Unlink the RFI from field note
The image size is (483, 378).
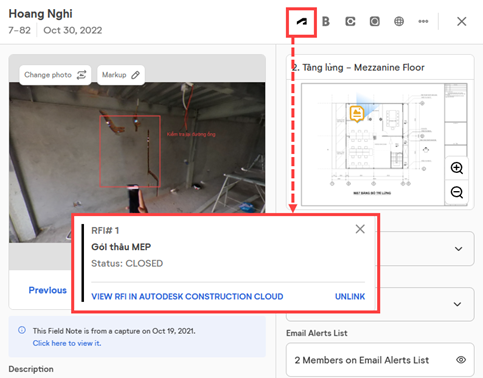point(350,296)
